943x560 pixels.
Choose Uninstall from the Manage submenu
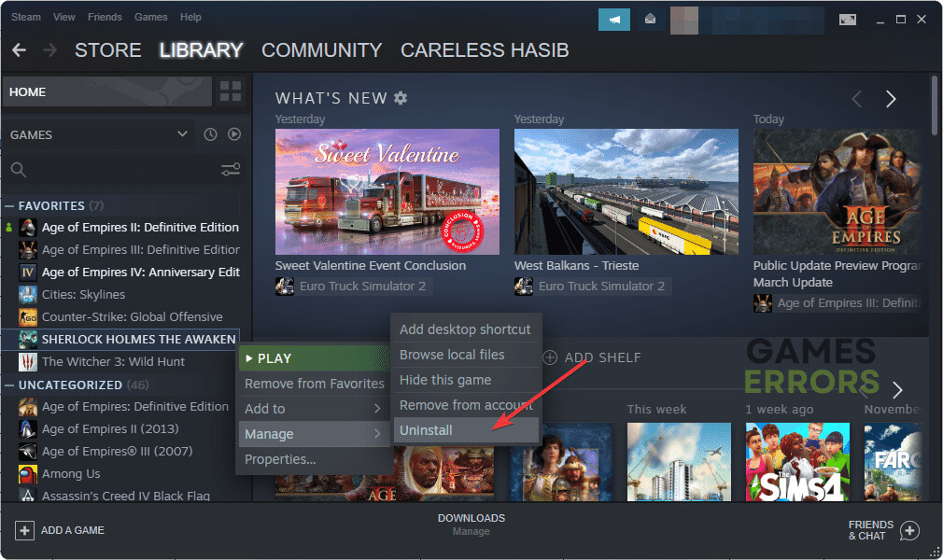(x=466, y=430)
